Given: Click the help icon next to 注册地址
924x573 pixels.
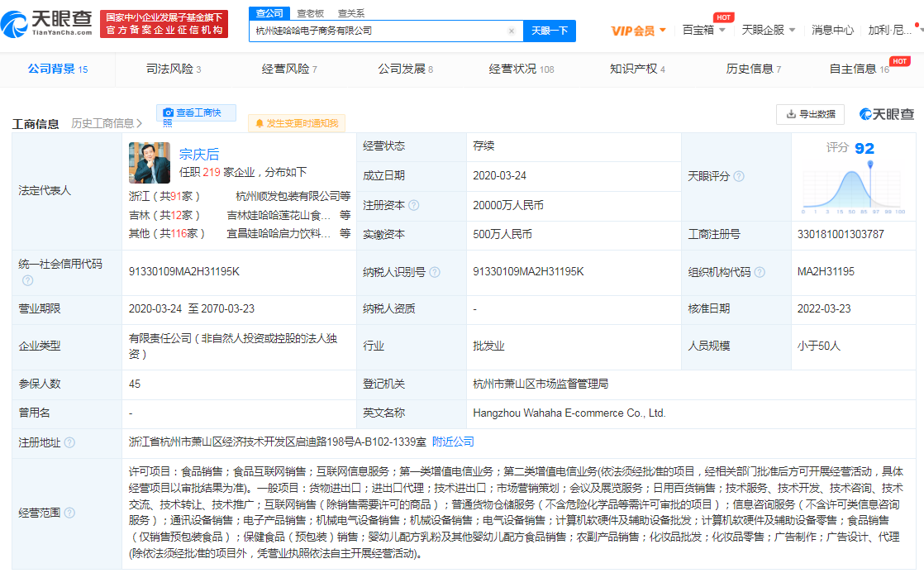Looking at the screenshot, I should pos(69,442).
